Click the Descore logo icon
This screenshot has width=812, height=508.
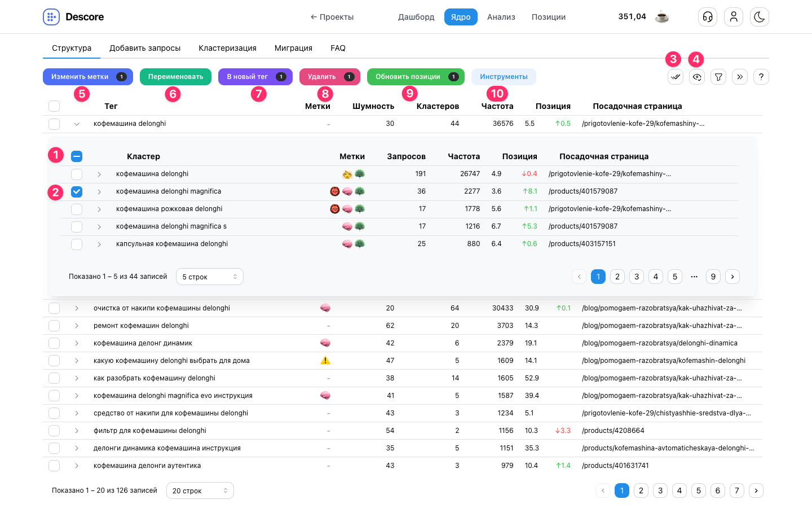[51, 17]
